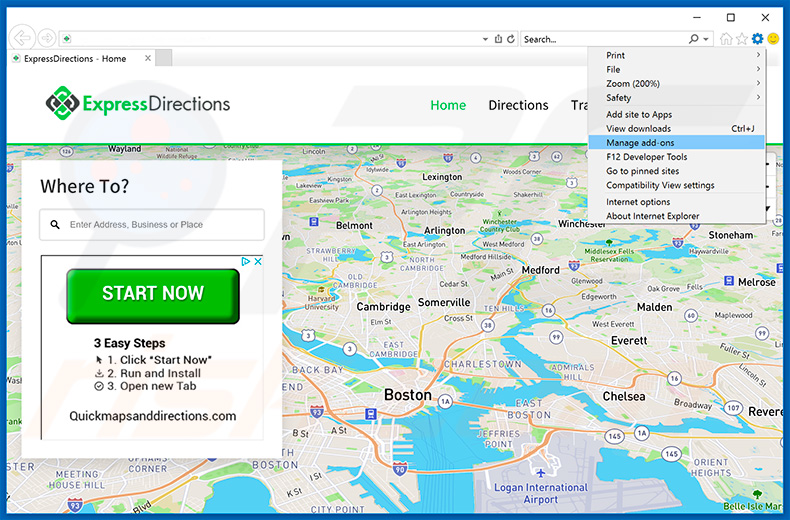Click the address search field 'Enter Address, Business or Place'
The width and height of the screenshot is (790, 520).
pos(152,224)
